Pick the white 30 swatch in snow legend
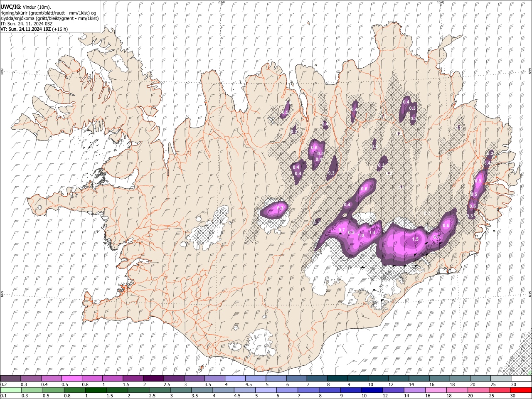The width and height of the screenshot is (532, 399). click(522, 378)
